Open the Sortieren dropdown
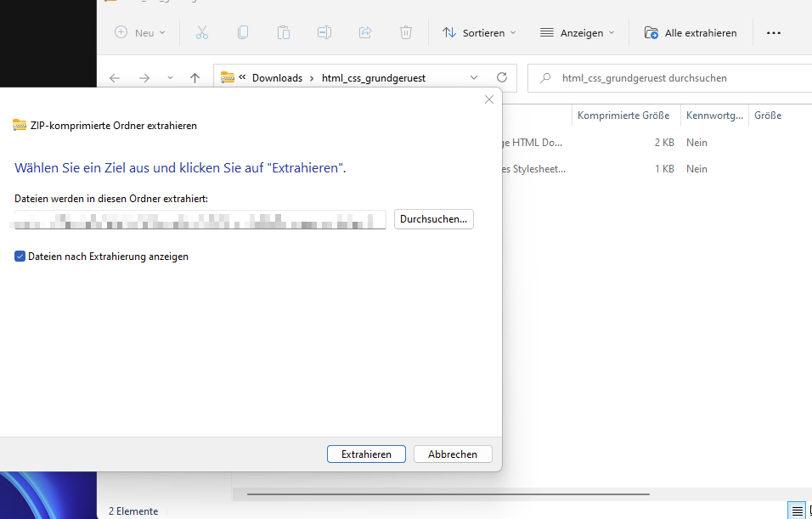This screenshot has width=812, height=519. (x=479, y=32)
